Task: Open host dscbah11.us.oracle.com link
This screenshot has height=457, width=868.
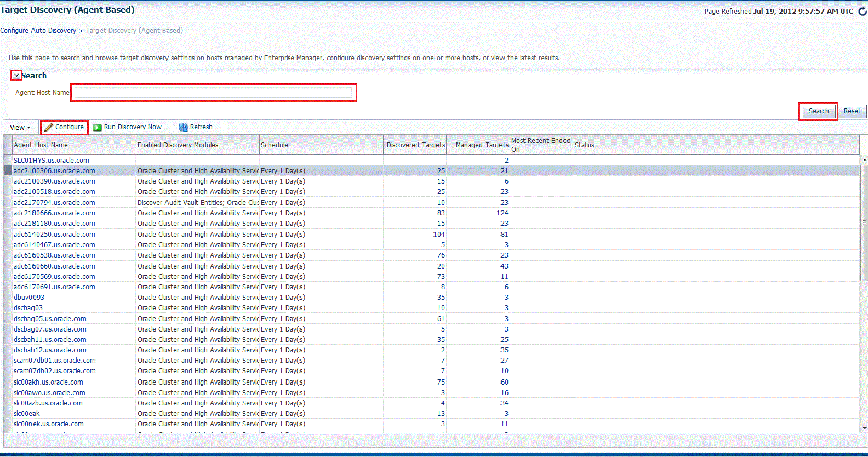Action: [50, 340]
